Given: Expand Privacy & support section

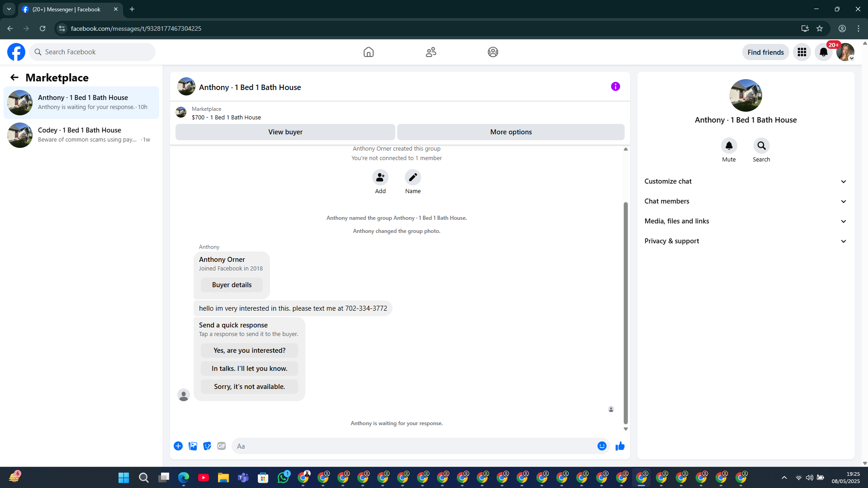Looking at the screenshot, I should (745, 241).
